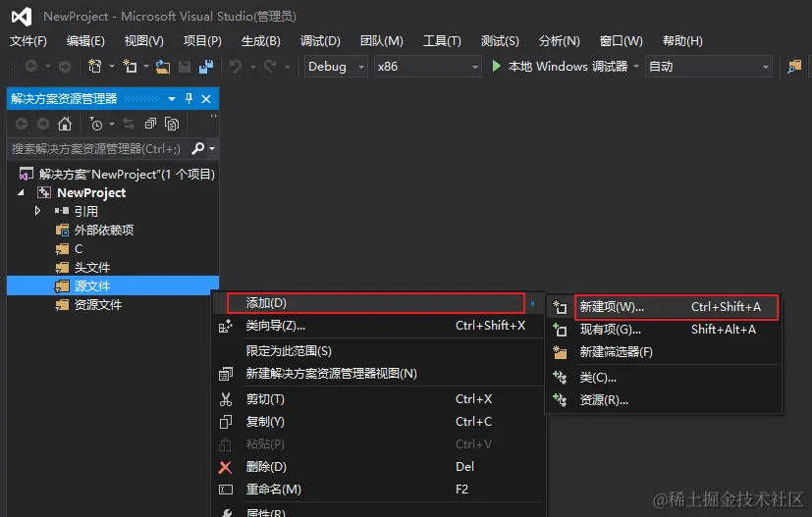Screen dimensions: 812x517
Task: Click the single floppy Save icon
Action: 185,67
